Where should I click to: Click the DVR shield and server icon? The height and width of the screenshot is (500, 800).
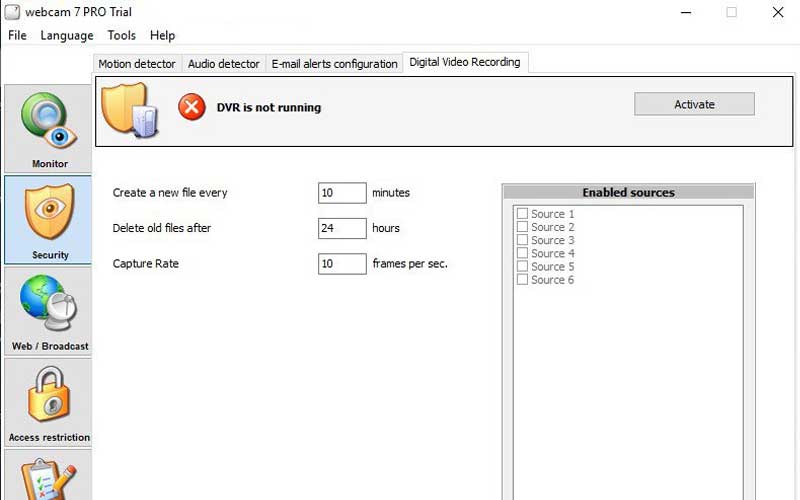click(x=130, y=111)
